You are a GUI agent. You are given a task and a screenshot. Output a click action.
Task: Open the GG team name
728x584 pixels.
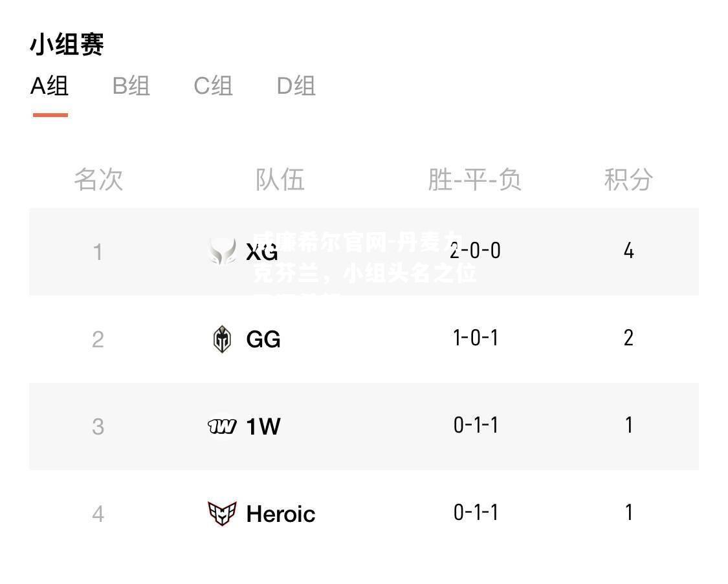[x=263, y=339]
